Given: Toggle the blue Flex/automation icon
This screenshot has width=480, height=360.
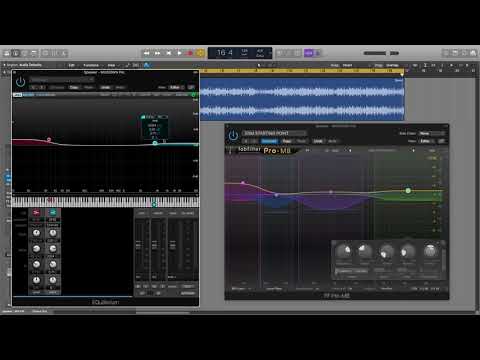Looking at the screenshot, I should point(147,65).
